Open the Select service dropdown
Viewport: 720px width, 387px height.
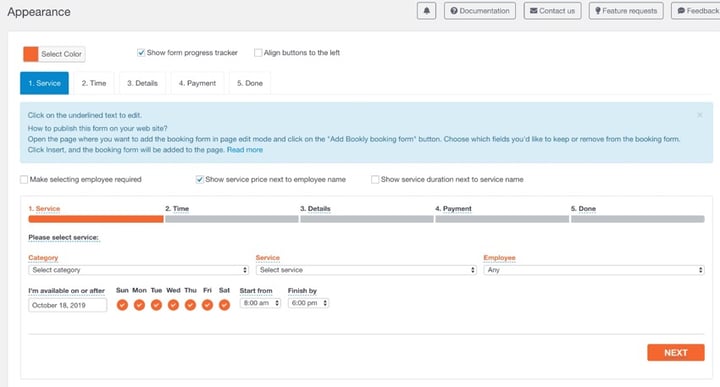click(x=366, y=270)
